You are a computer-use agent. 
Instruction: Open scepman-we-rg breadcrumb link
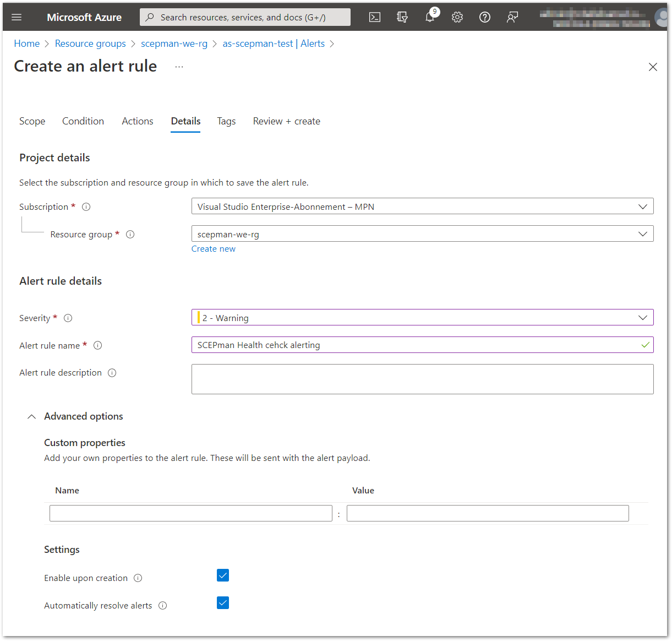[x=174, y=44]
